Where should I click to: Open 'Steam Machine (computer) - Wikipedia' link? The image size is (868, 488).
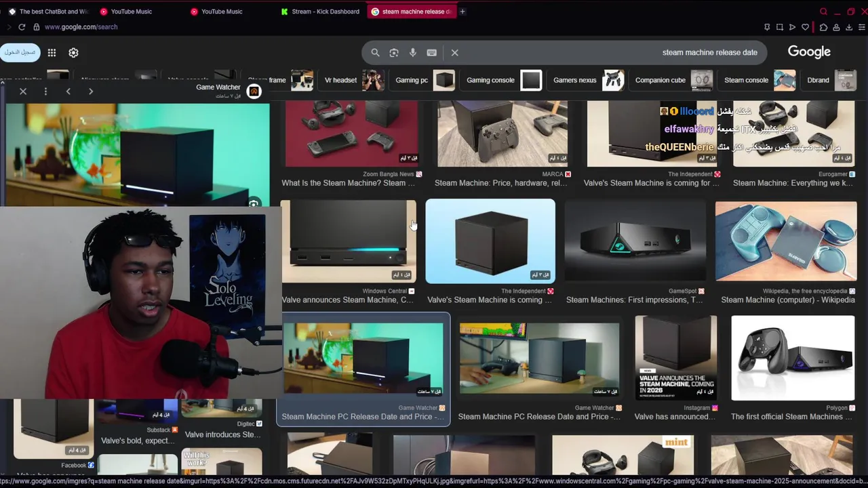(x=788, y=300)
